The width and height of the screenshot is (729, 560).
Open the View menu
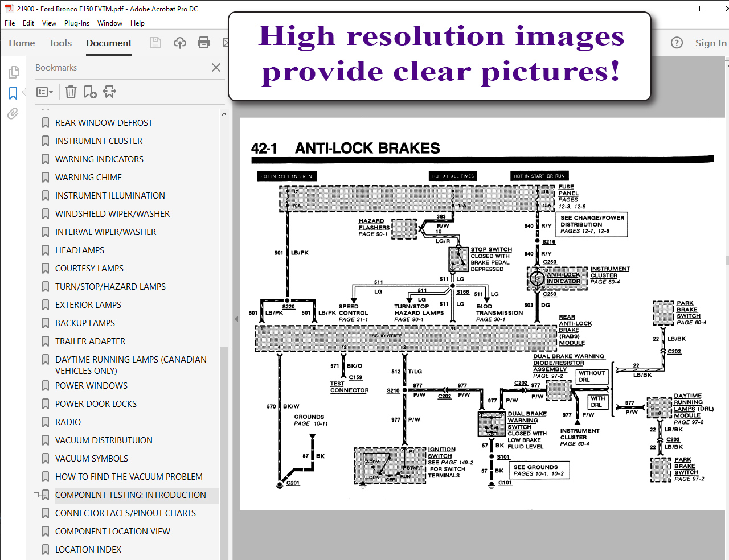pyautogui.click(x=49, y=23)
